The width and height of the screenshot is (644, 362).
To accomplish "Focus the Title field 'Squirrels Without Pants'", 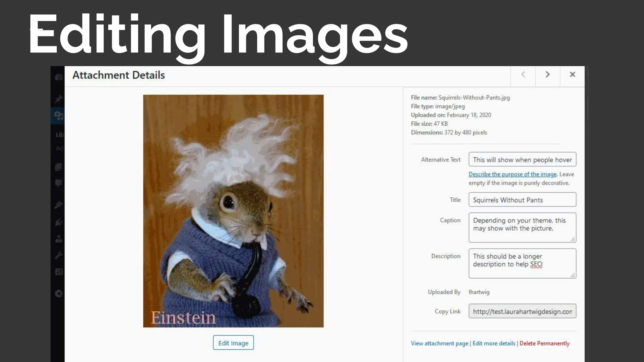I will [x=522, y=200].
